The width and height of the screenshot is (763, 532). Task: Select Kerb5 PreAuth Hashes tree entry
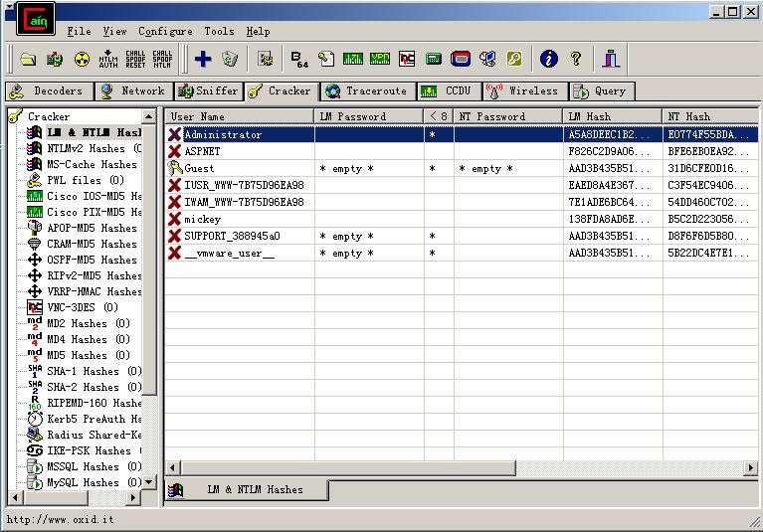(86, 419)
